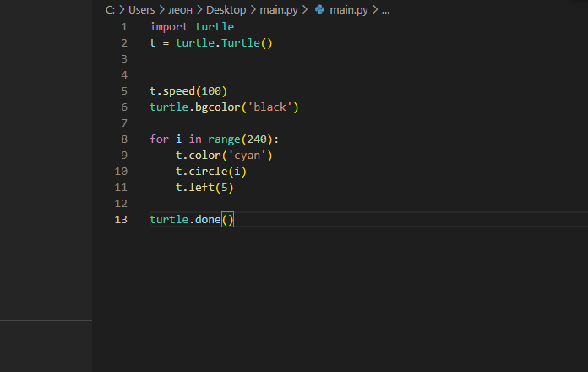The image size is (588, 372).
Task: Click empty line 12 number in gutter
Action: (x=121, y=204)
